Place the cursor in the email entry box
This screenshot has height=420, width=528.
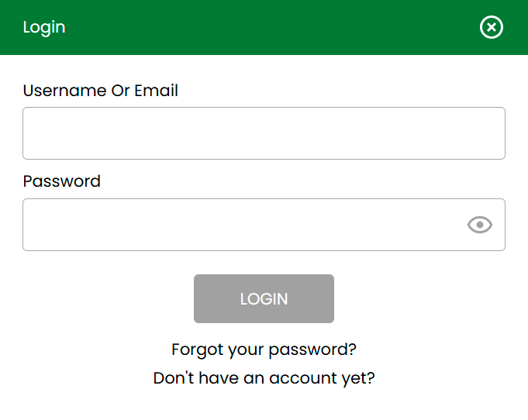coord(264,133)
